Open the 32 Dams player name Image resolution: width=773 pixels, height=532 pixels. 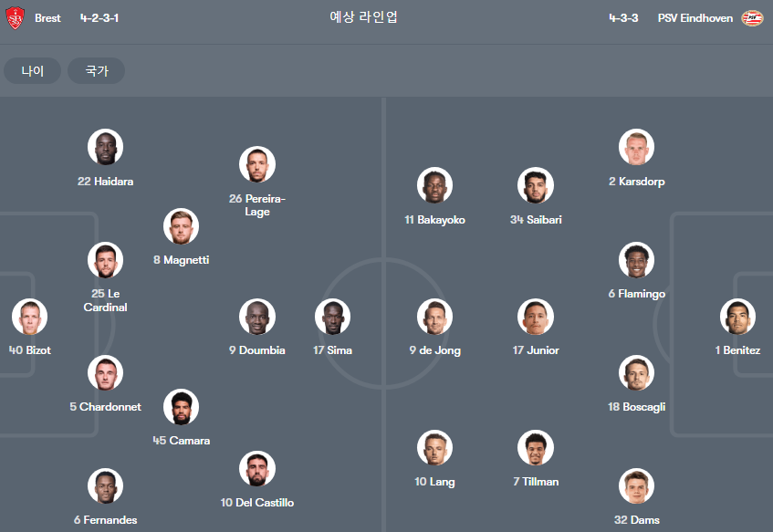636,519
